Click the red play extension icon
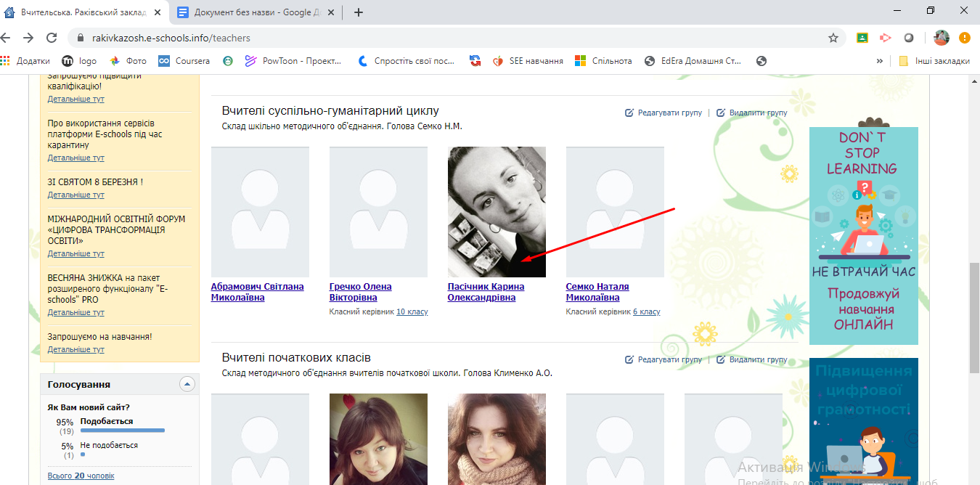Viewport: 980px width, 485px height. pyautogui.click(x=885, y=38)
